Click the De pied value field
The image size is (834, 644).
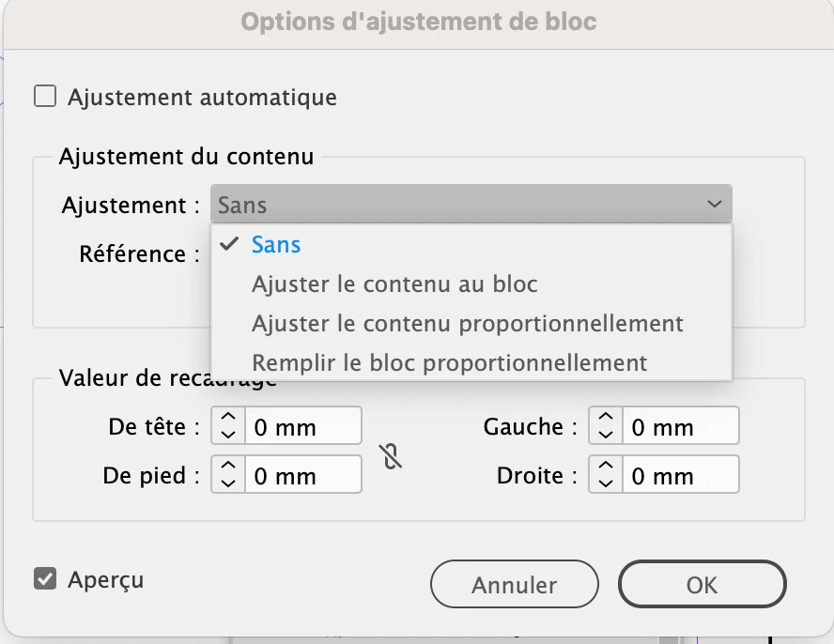(302, 476)
